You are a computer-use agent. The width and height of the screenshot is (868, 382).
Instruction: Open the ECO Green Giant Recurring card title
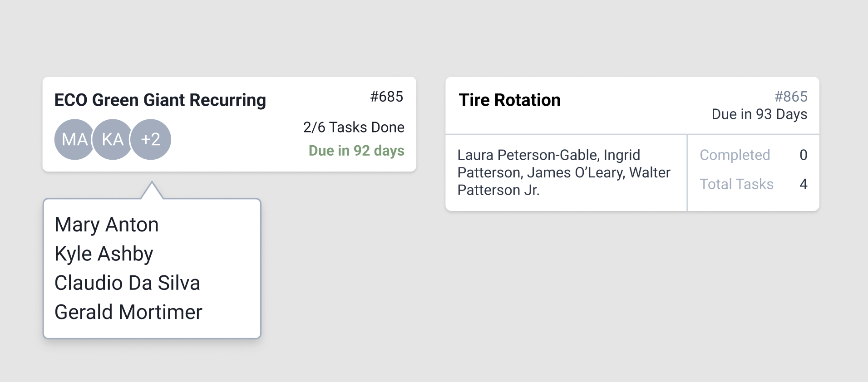pyautogui.click(x=160, y=100)
